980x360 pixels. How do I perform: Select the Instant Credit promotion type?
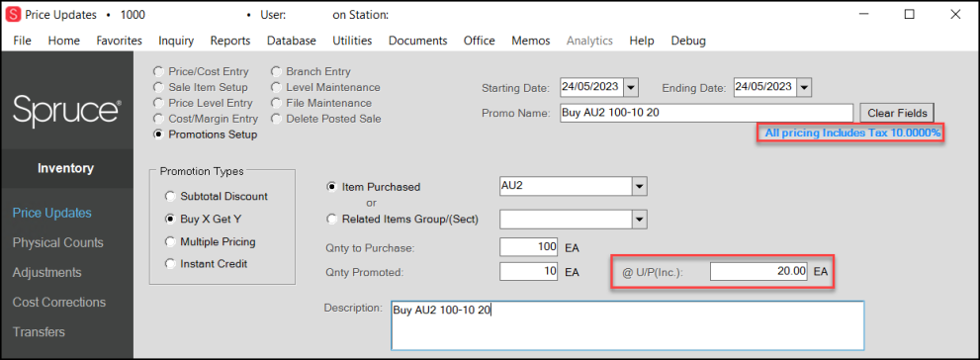point(170,264)
